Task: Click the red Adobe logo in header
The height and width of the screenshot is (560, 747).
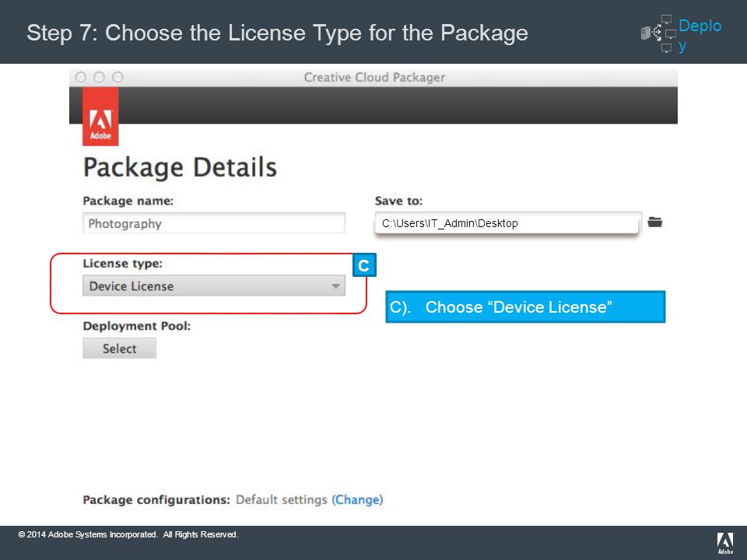Action: (x=100, y=117)
